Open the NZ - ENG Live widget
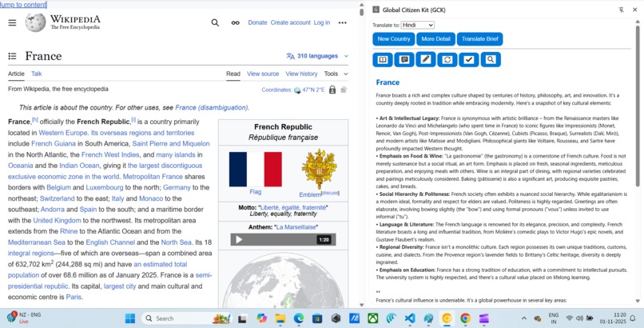This screenshot has width=644, height=328. (x=24, y=318)
